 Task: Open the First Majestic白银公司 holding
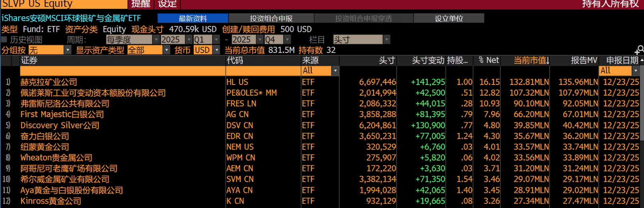[x=62, y=114]
